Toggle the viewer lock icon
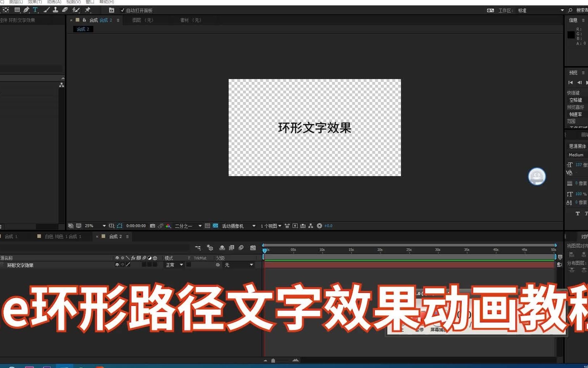The height and width of the screenshot is (368, 588). (84, 20)
